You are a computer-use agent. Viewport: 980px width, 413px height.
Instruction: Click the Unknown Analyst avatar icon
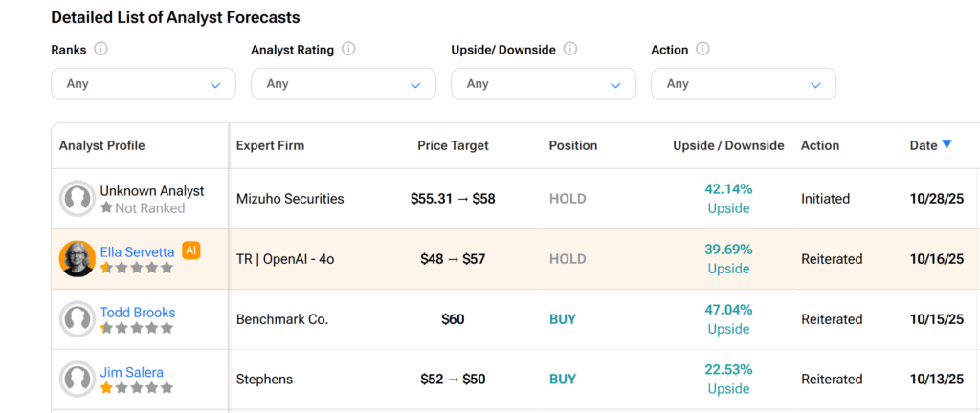77,199
